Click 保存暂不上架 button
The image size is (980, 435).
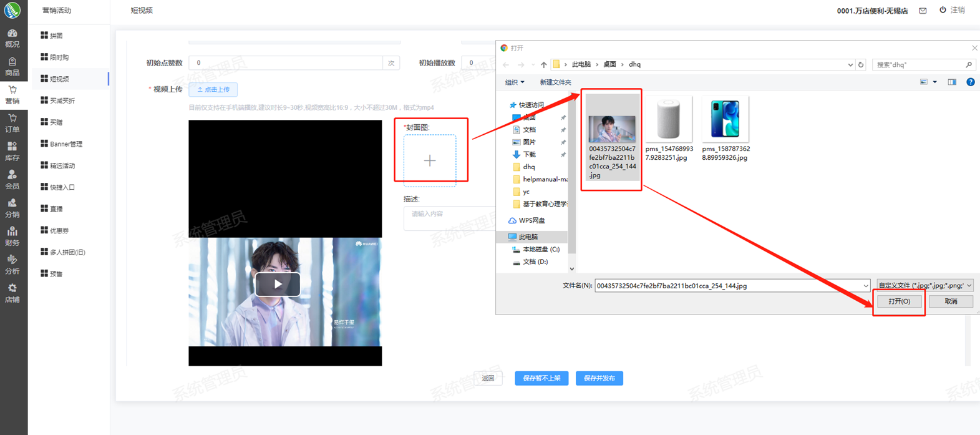click(541, 378)
